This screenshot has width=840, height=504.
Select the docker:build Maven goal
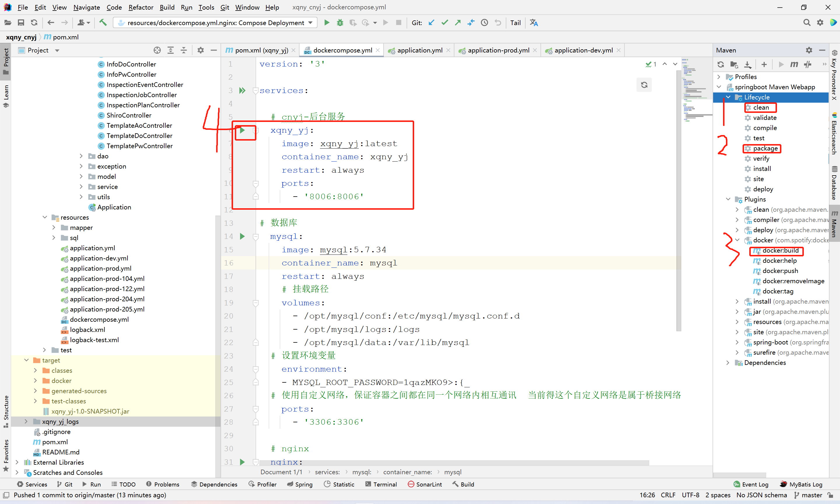coord(780,251)
